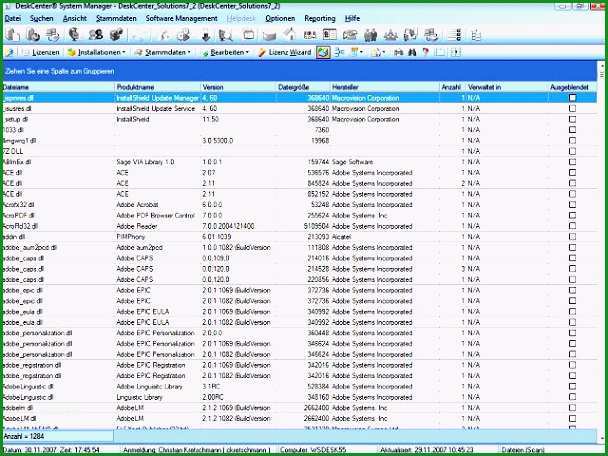Tick Ausgeblendet for Adobe Reader row
608x456 pixels.
click(572, 226)
